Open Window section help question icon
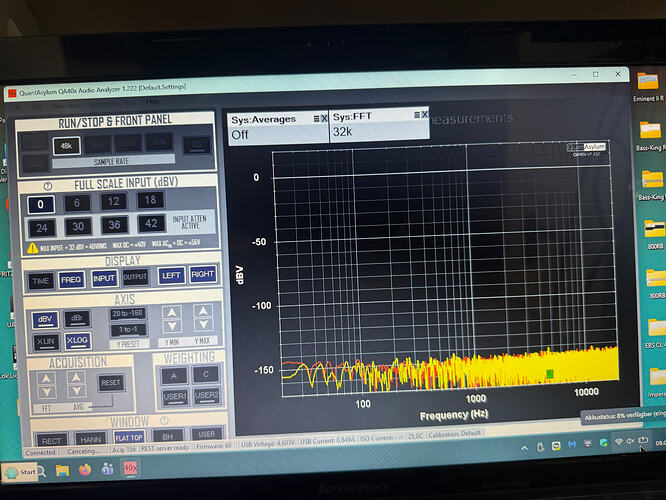The height and width of the screenshot is (500, 666). coord(164,421)
